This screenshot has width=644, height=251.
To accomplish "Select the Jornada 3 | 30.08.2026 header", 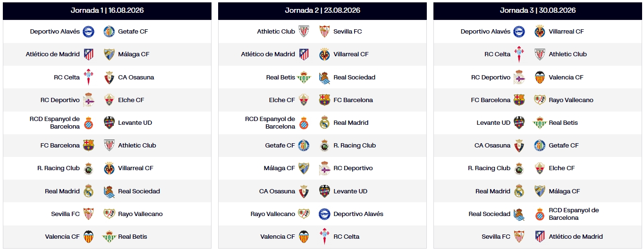I will pyautogui.click(x=538, y=11).
